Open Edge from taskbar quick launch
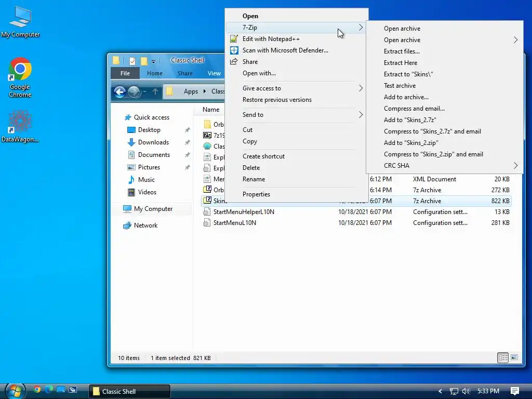The height and width of the screenshot is (399, 532). tap(49, 390)
